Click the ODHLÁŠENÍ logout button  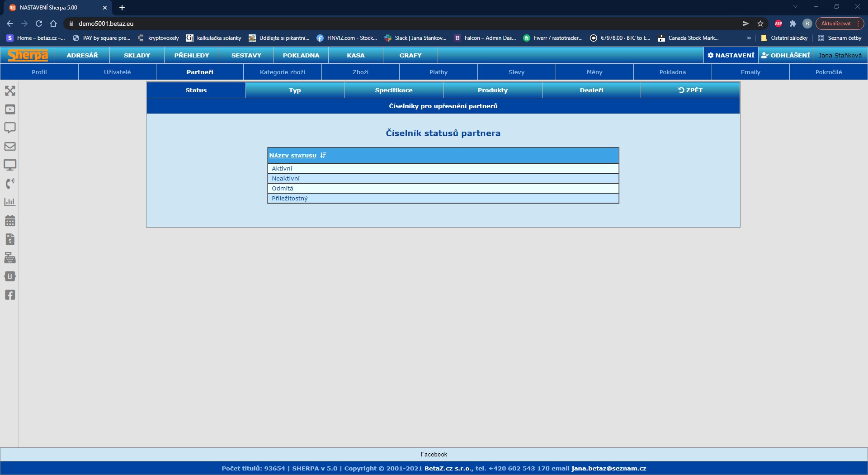(x=786, y=55)
